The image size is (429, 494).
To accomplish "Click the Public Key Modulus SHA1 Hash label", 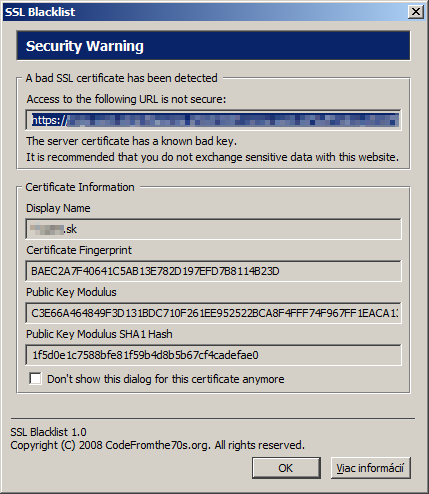I will [99, 334].
